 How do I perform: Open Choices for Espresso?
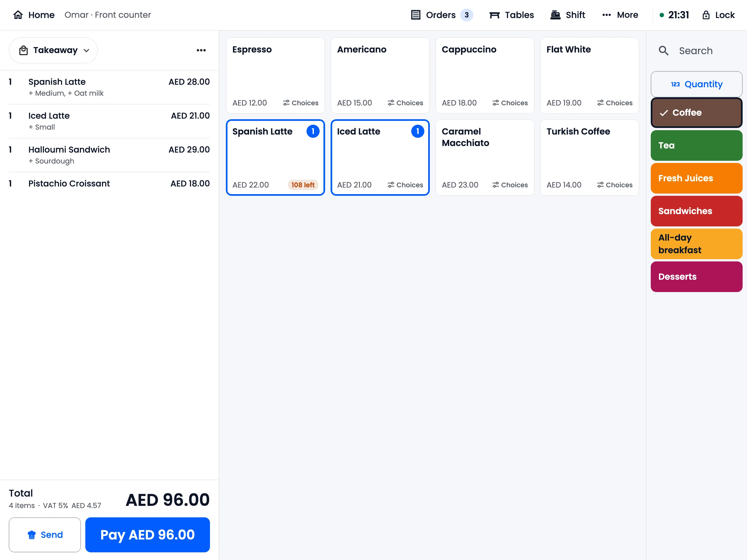click(x=300, y=103)
